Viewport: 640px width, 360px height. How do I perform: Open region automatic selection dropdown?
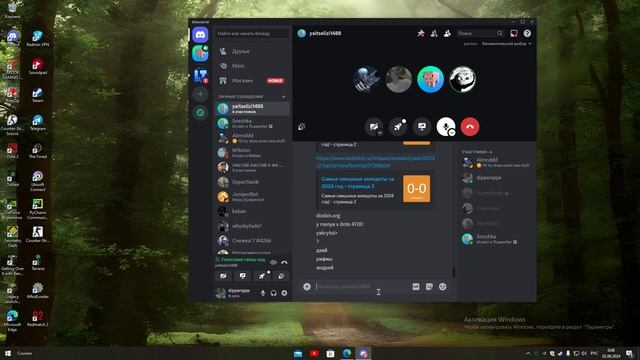click(507, 44)
